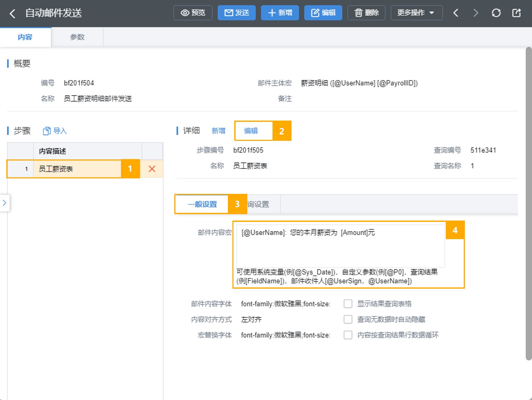
Task: Click the 邮件主体宏 value text
Action: [x=359, y=83]
